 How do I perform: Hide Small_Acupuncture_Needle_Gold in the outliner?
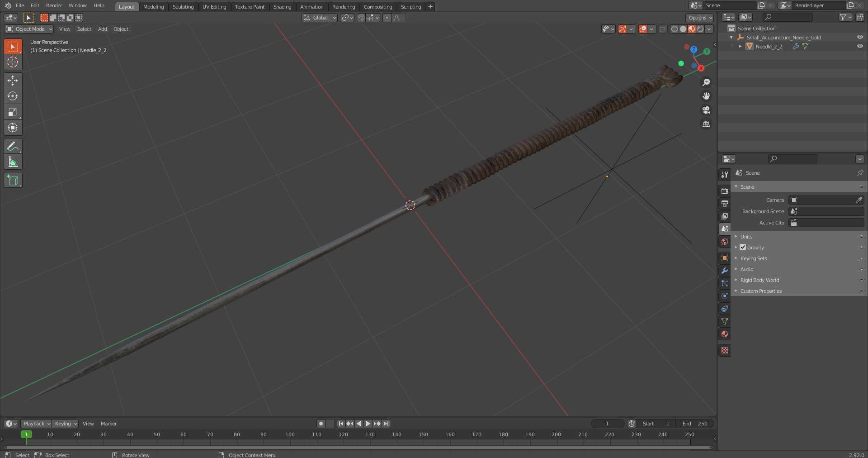coord(860,37)
